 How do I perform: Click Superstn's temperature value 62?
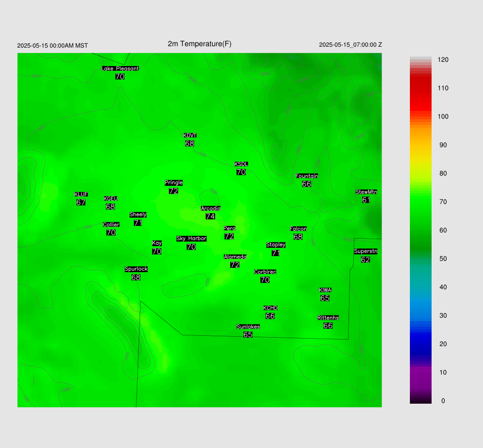366,259
